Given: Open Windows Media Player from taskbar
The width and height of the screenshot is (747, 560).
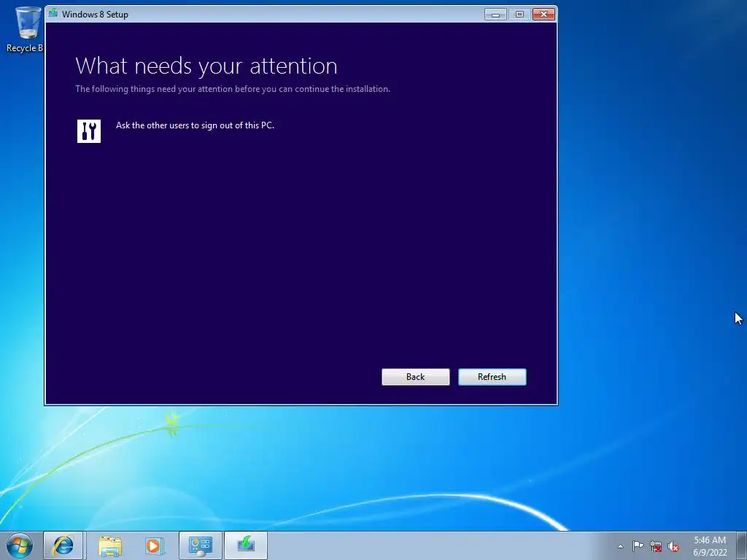Looking at the screenshot, I should click(x=155, y=545).
